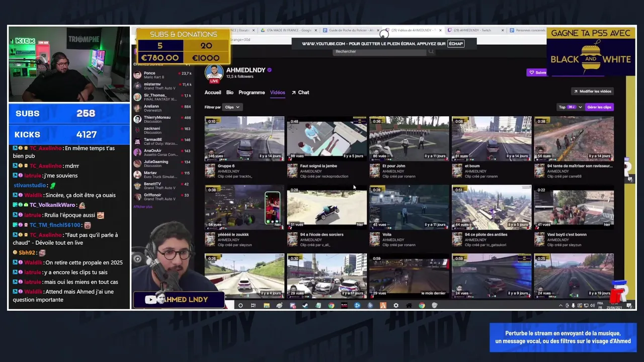Click Griffonoir's avatar in sidebar
This screenshot has height=362, width=644.
pos(137,196)
